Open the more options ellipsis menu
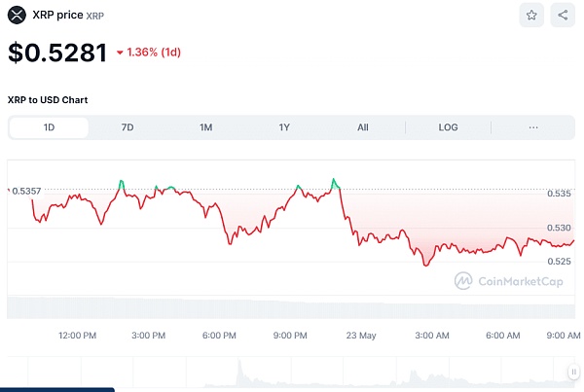Screen dimensions: 584x392 pos(532,127)
